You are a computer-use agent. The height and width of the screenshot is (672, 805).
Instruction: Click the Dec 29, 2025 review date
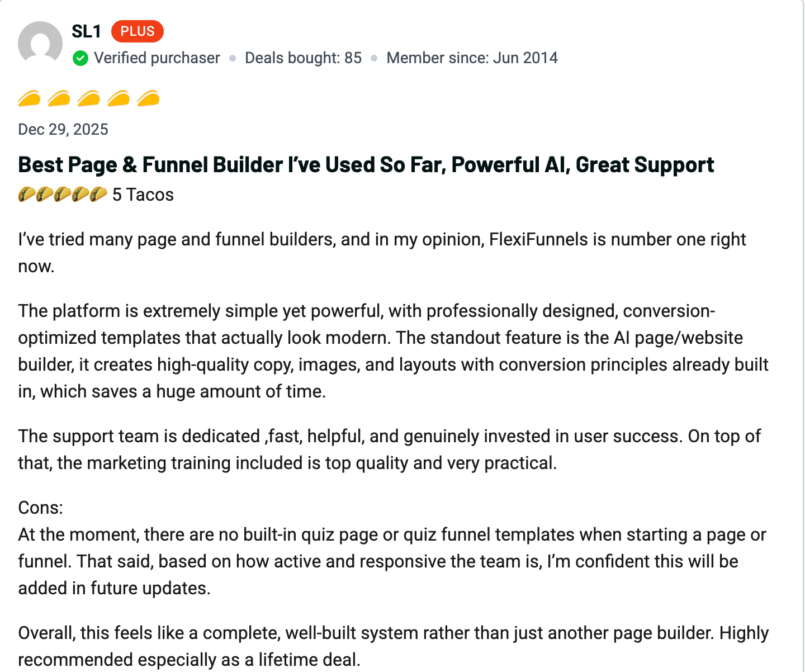(63, 130)
